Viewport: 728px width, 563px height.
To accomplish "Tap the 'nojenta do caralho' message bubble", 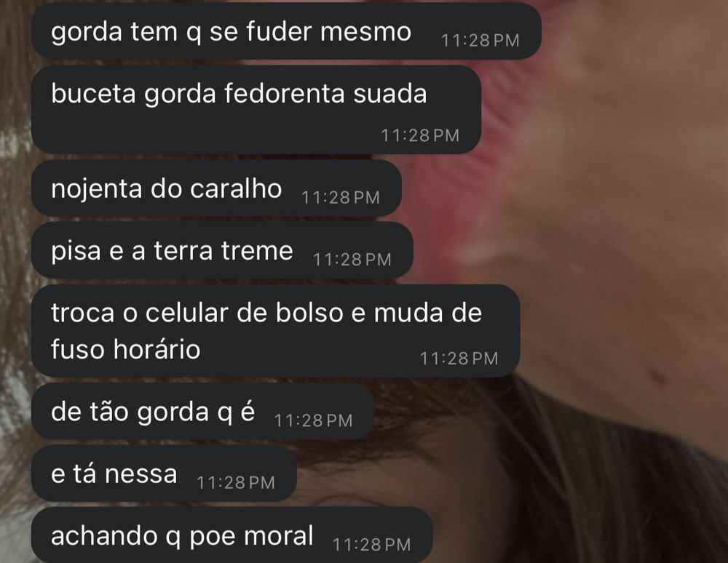I will (x=216, y=188).
